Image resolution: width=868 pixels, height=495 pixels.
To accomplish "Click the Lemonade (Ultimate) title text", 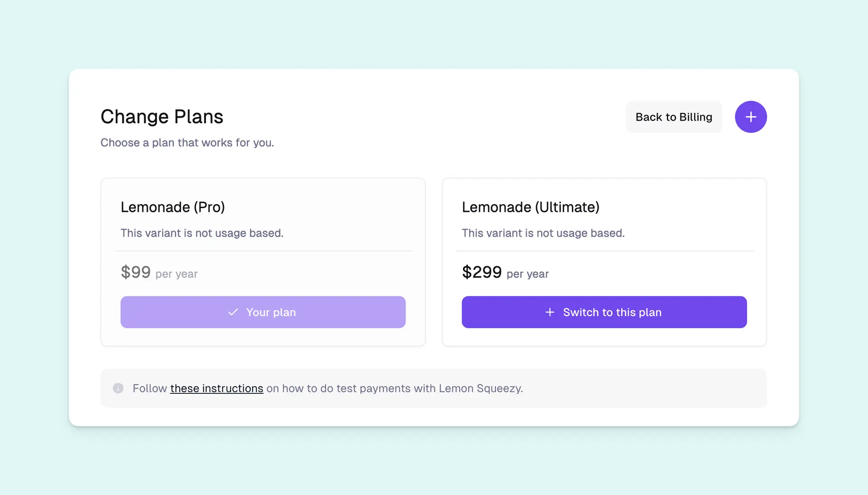I will pos(530,207).
